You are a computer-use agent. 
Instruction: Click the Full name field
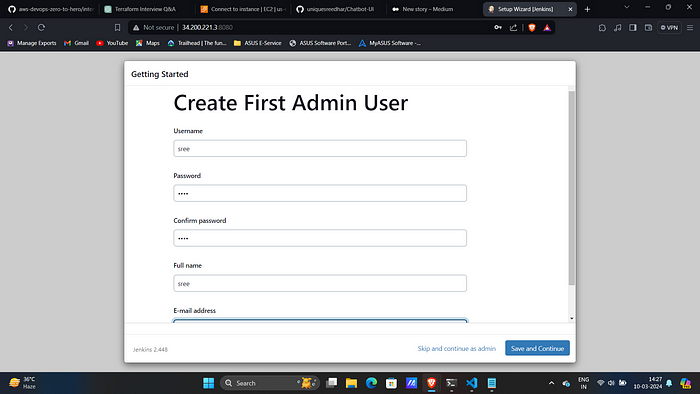(320, 283)
